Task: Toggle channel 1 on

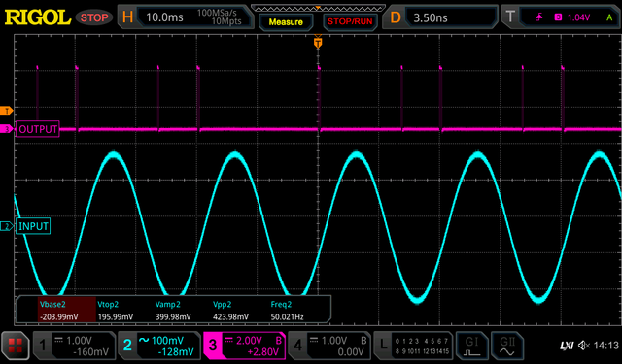Action: click(x=74, y=346)
